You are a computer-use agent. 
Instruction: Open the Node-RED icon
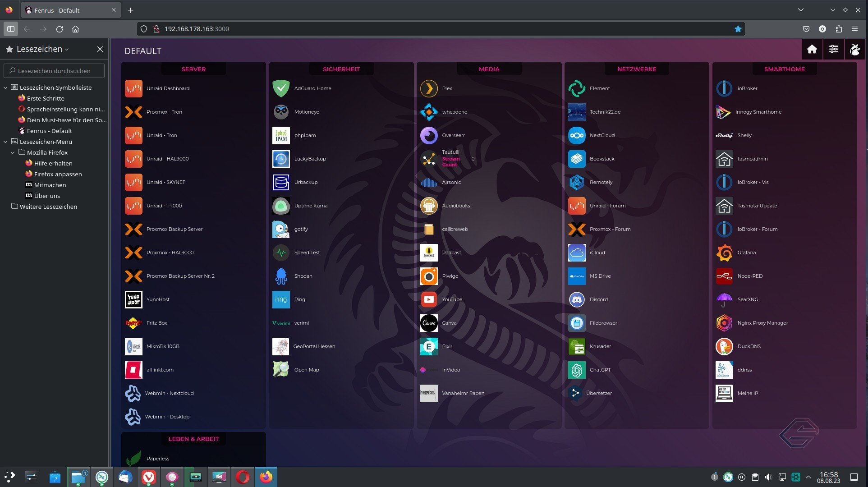[724, 276]
